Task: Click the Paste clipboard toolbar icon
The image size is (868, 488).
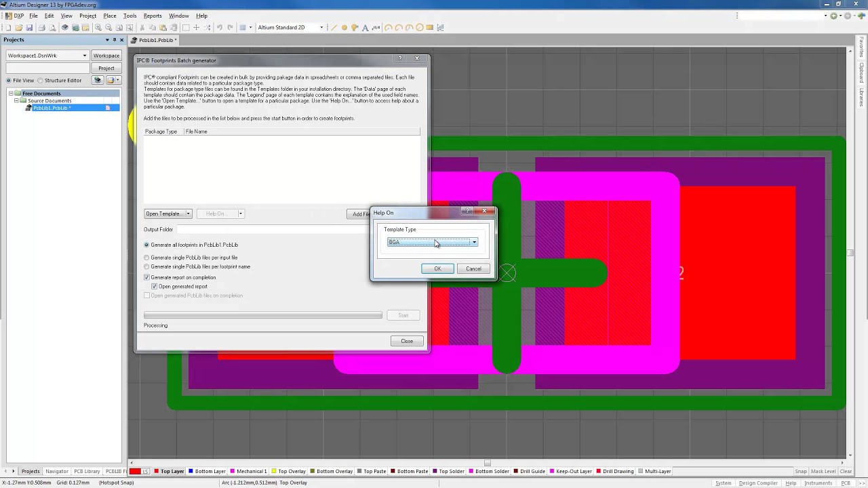Action: [163, 28]
